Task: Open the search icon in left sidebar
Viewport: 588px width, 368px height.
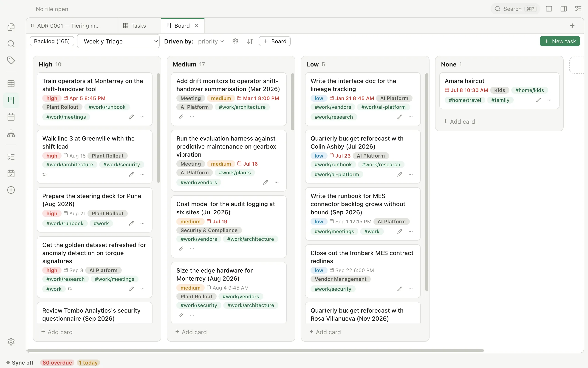Action: point(11,44)
